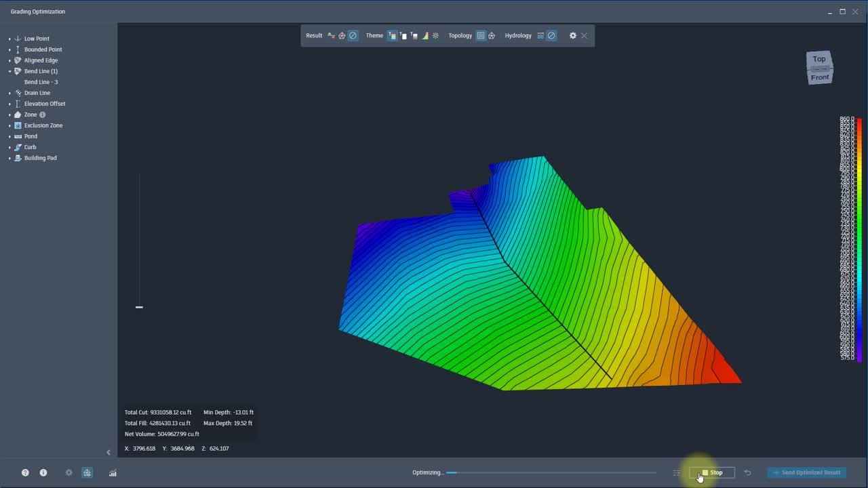
Task: Turn off the result display
Action: pyautogui.click(x=353, y=36)
